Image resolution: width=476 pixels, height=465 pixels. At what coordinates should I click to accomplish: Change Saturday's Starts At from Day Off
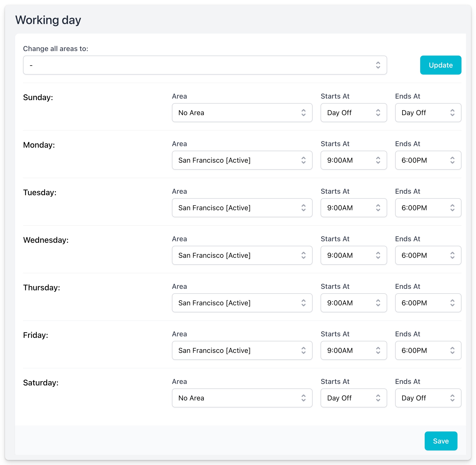353,398
